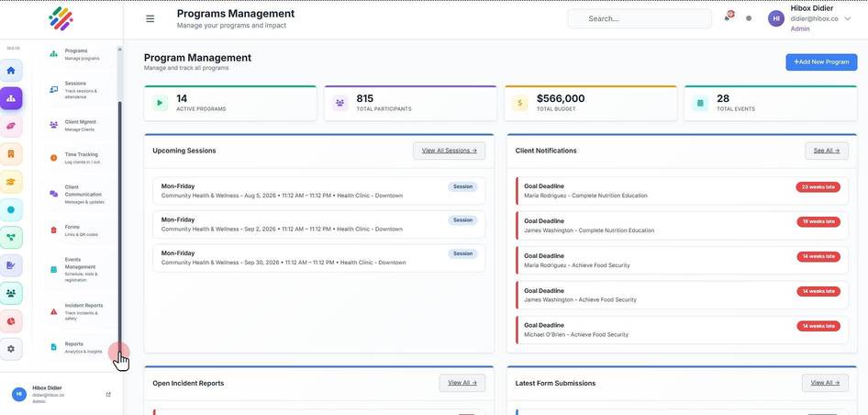Click the HI avatar in the top header

pos(776,18)
